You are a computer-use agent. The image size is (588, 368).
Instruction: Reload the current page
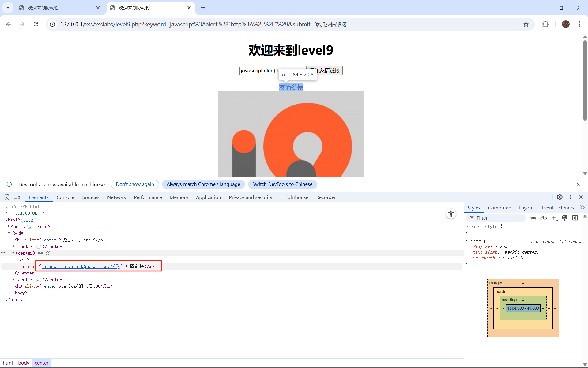click(36, 24)
